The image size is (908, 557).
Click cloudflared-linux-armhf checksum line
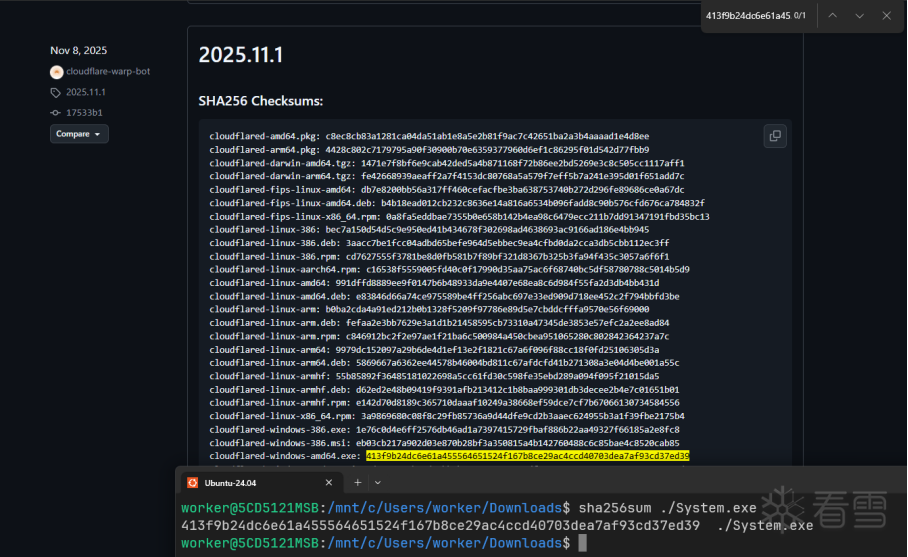[434, 376]
